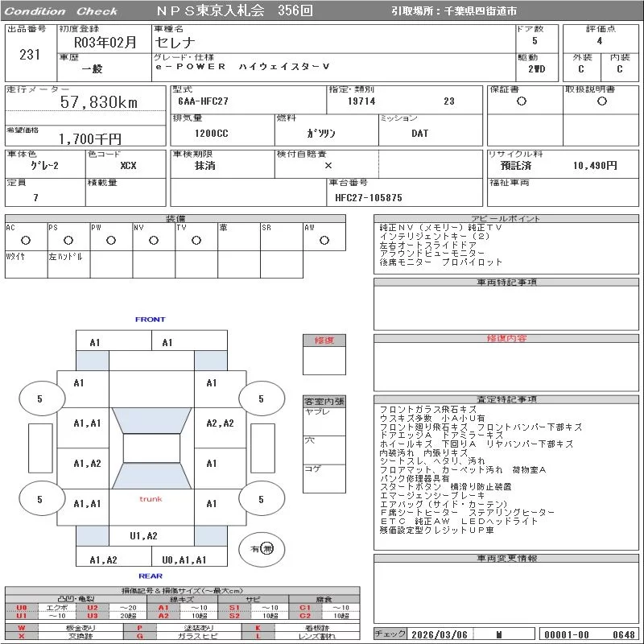The height and width of the screenshot is (644, 644).
Task: Click the 修復内容 section header
Action: tap(506, 338)
